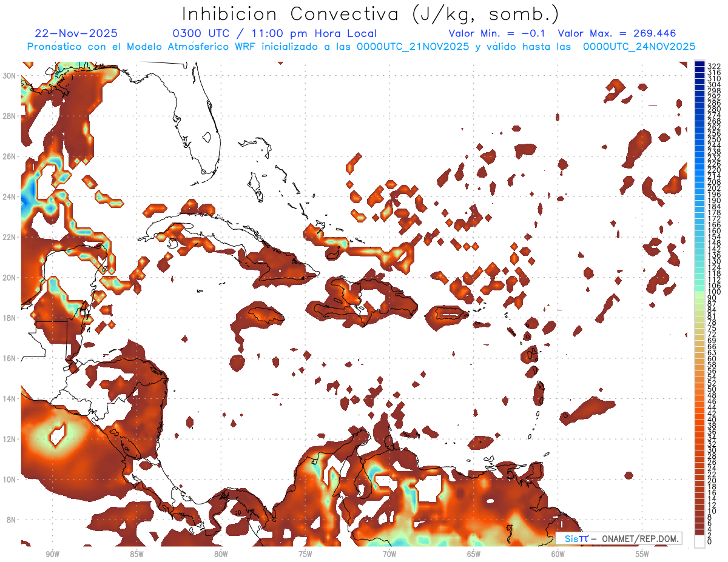Click the "16N" latitude label
Screen dimensions: 728x562
(9, 358)
